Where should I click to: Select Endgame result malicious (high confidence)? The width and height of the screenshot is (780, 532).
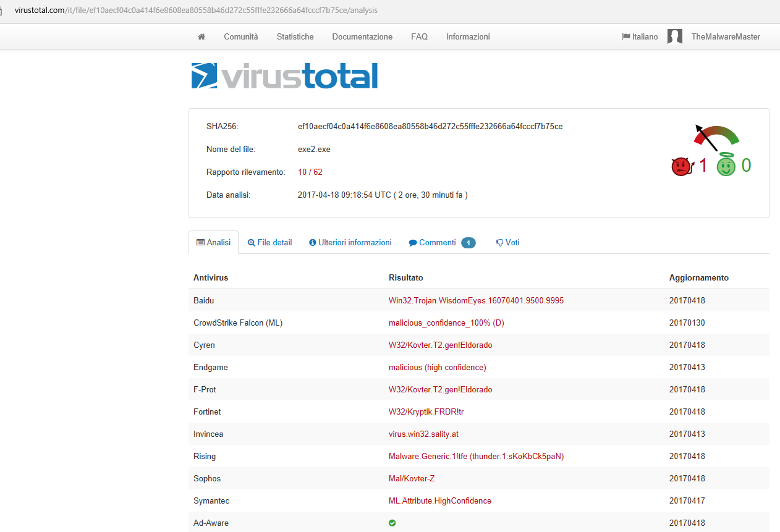[x=438, y=367]
